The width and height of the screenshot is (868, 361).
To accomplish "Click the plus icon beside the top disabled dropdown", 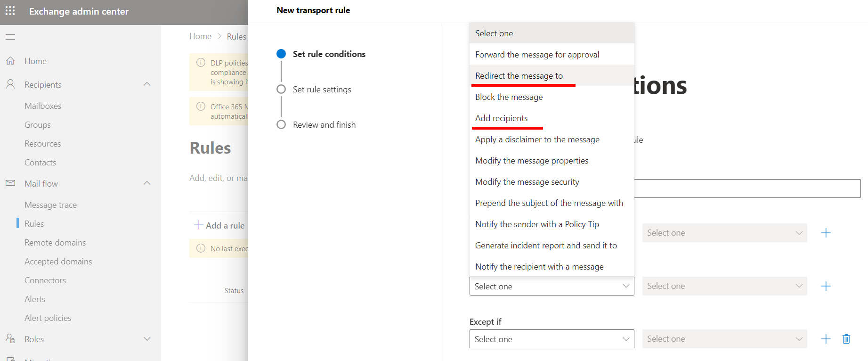I will (x=826, y=233).
